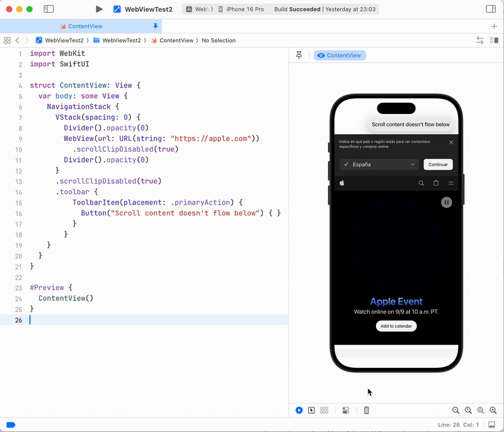Select the ContentView preview chip
504x432 pixels.
pyautogui.click(x=340, y=55)
